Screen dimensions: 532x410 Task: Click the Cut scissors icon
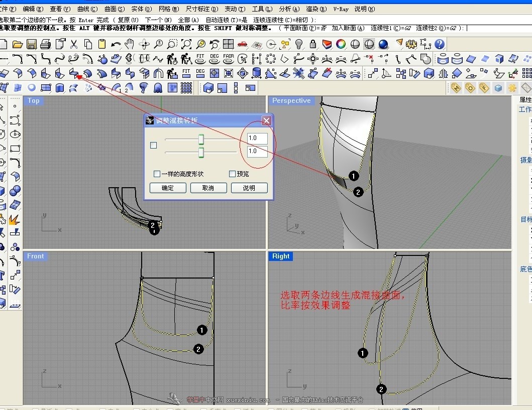tap(74, 44)
